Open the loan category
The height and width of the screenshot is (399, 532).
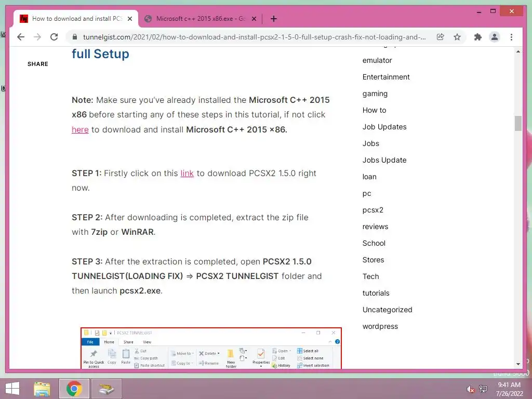(x=369, y=177)
